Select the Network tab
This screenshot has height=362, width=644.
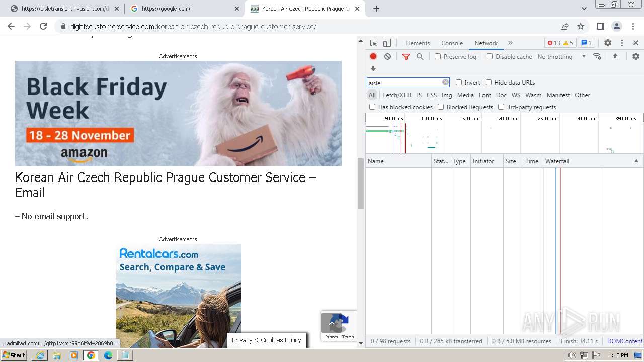(x=486, y=43)
